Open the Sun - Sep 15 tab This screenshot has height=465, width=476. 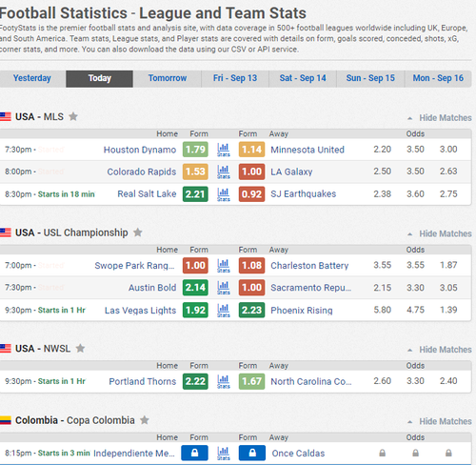pyautogui.click(x=370, y=78)
